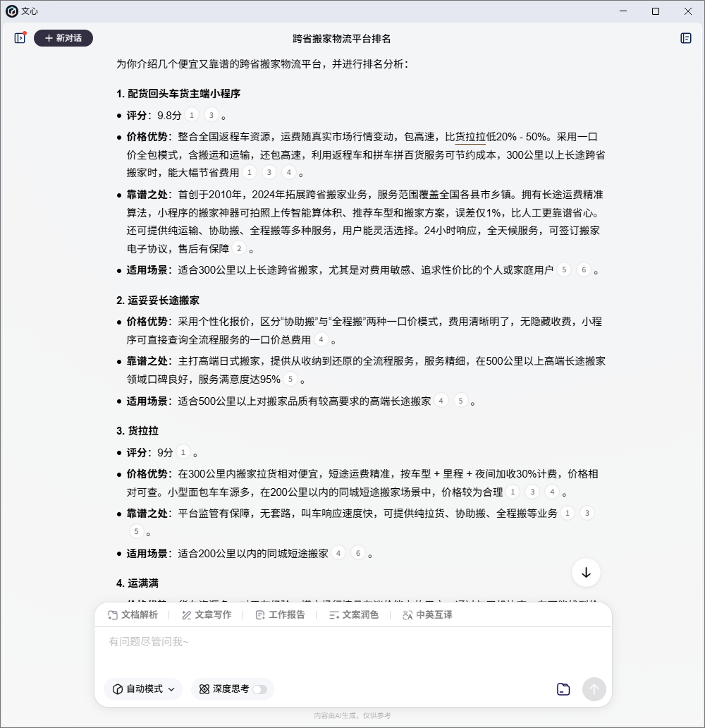Minimize the 文心 window
705x728 pixels.
coord(623,11)
